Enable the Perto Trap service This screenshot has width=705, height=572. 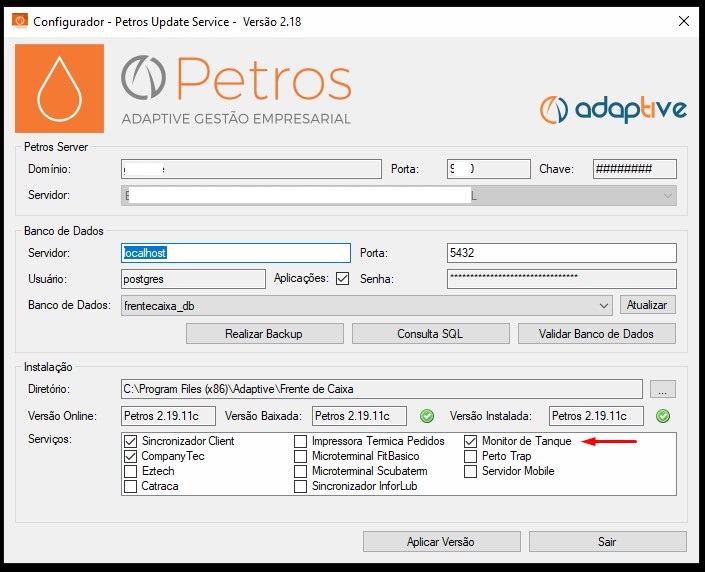[x=470, y=456]
